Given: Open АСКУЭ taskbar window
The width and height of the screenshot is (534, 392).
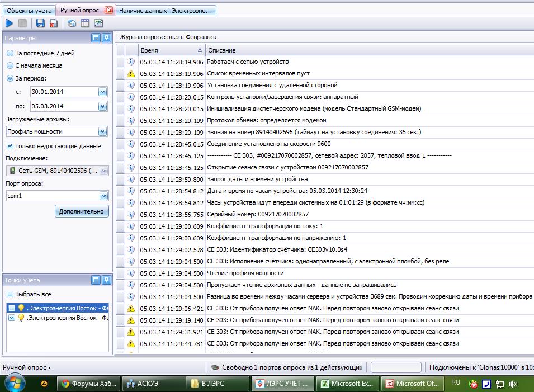Looking at the screenshot, I should point(154,384).
